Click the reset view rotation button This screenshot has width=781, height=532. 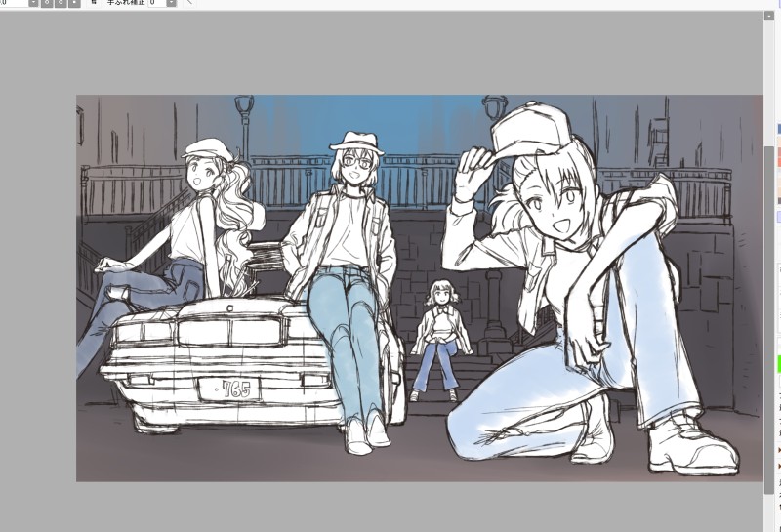tap(74, 3)
